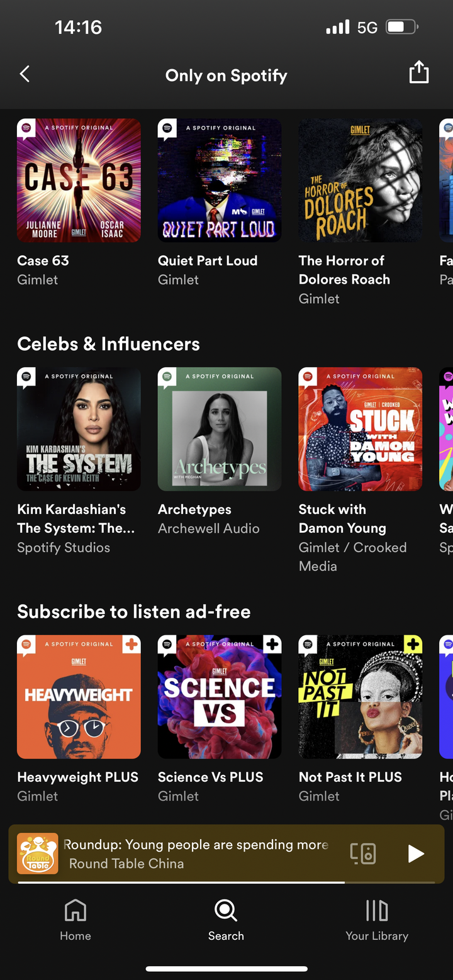Viewport: 453px width, 980px height.
Task: Open The Horror of Dolores Roach cover
Action: click(361, 181)
